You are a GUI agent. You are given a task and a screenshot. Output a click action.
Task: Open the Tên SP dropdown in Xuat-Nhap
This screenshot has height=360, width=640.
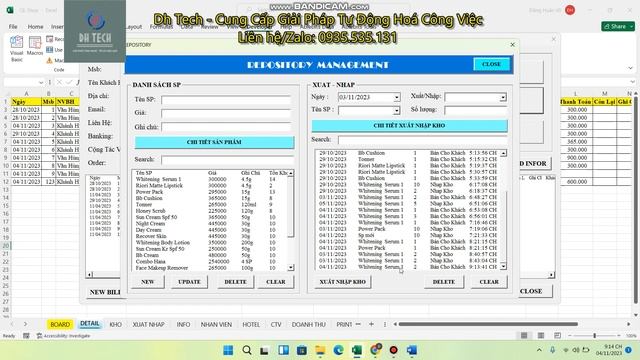coord(396,110)
